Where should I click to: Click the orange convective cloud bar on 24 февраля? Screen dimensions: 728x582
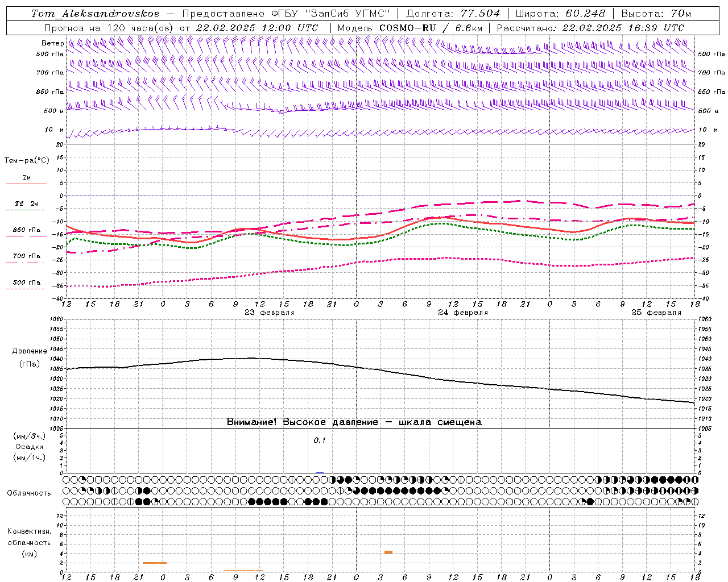point(388,552)
